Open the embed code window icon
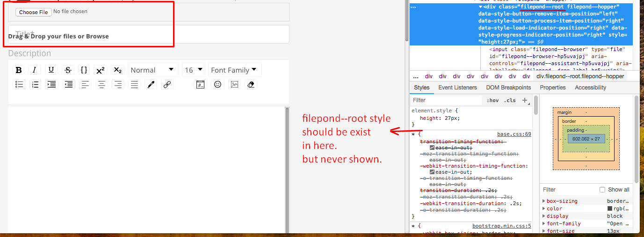Image resolution: width=644 pixels, height=237 pixels. pyautogui.click(x=200, y=85)
